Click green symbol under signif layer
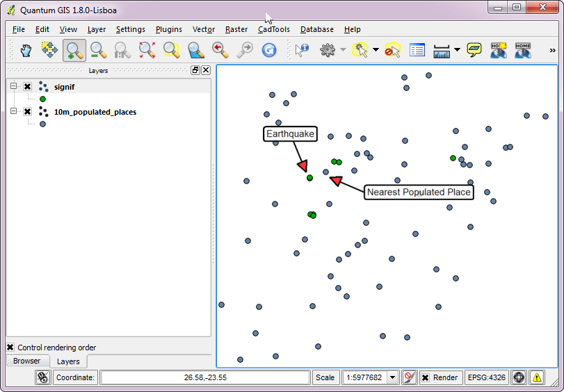The width and height of the screenshot is (564, 392). coord(43,99)
